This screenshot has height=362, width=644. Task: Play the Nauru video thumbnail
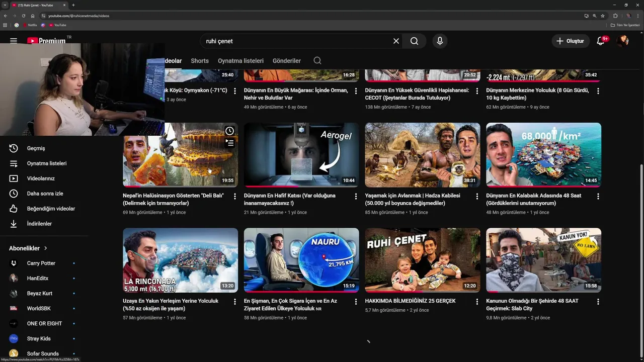point(301,260)
